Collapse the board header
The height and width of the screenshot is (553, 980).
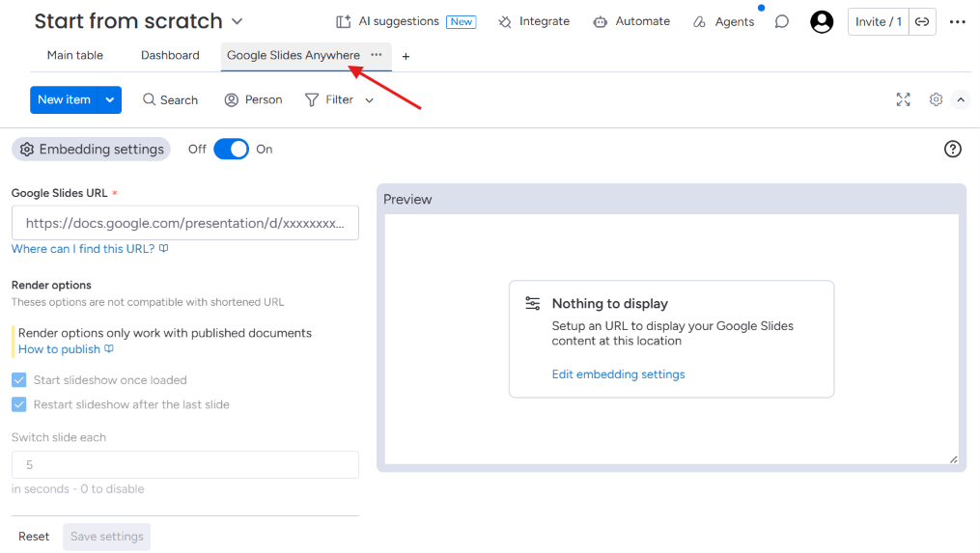[x=961, y=99]
